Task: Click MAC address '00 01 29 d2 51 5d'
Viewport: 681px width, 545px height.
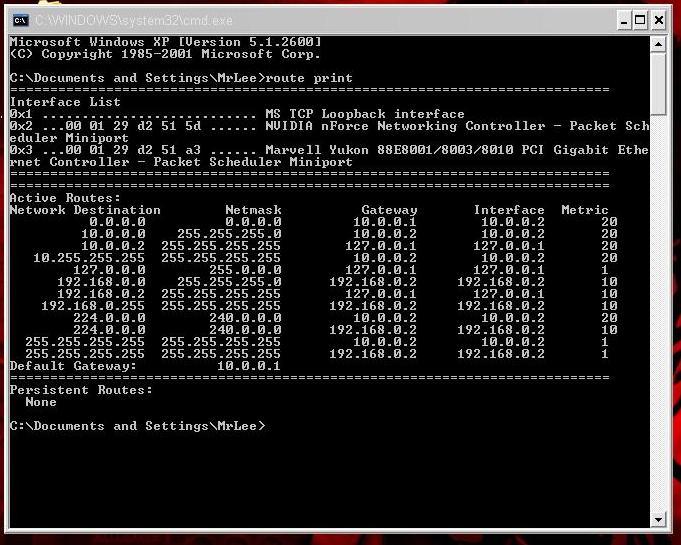Action: [133, 126]
